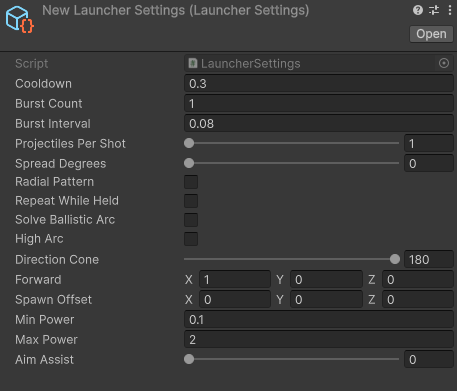Image resolution: width=457 pixels, height=391 pixels.
Task: Click the Burst Interval label
Action: coord(53,123)
